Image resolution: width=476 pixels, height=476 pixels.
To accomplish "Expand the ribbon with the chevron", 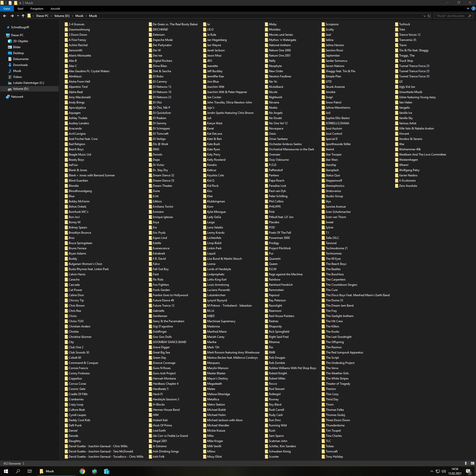I will [468, 9].
